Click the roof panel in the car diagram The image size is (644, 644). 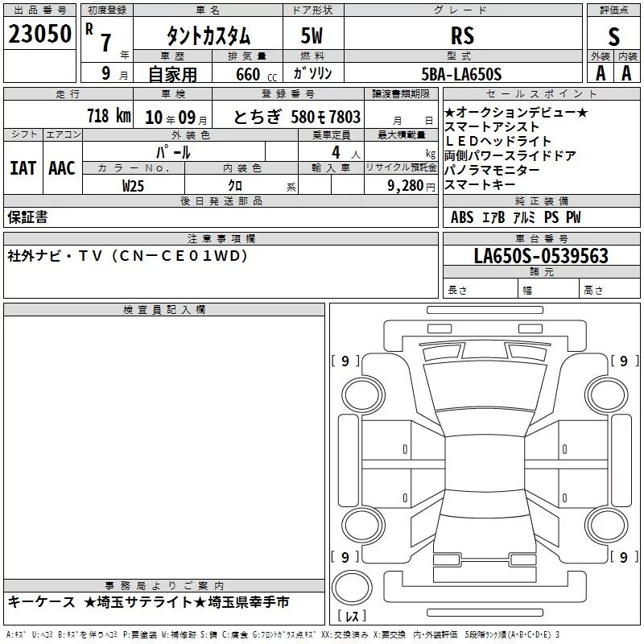(485, 463)
